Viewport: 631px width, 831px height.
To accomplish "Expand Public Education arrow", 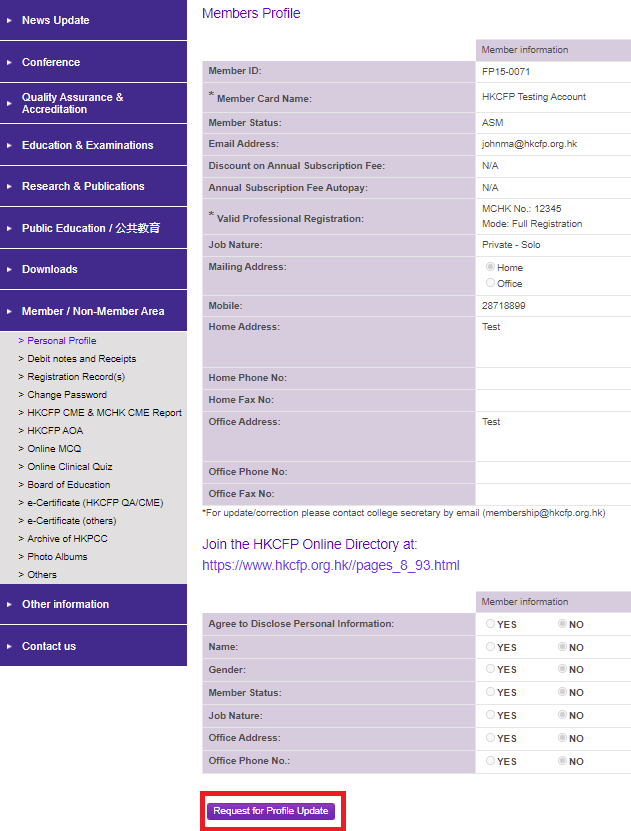I will click(x=9, y=228).
